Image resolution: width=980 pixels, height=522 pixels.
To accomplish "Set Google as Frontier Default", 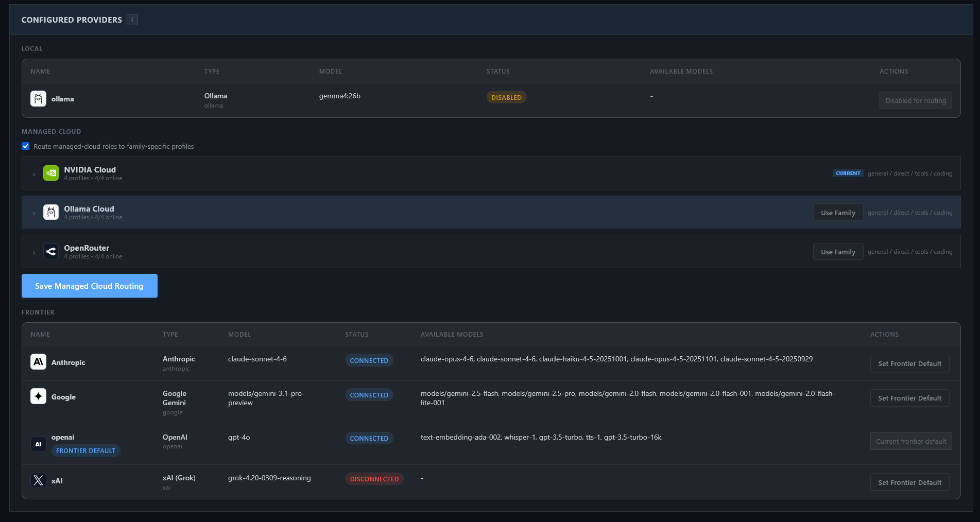I will 909,398.
